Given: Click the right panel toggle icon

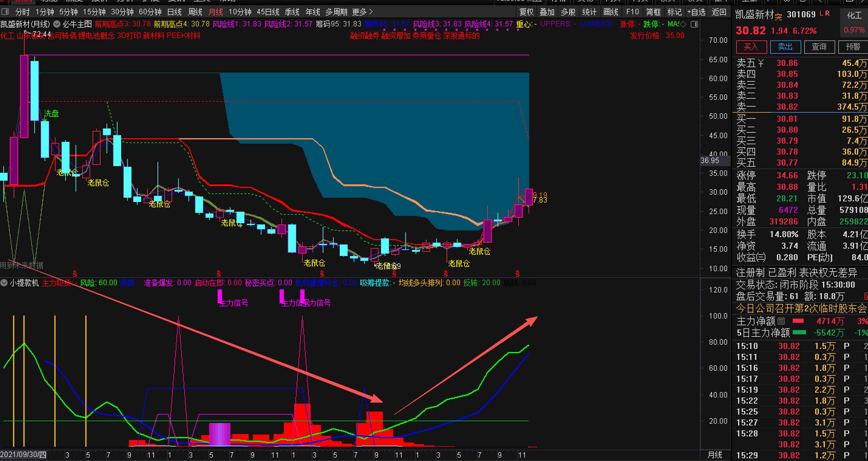Looking at the screenshot, I should (x=694, y=24).
